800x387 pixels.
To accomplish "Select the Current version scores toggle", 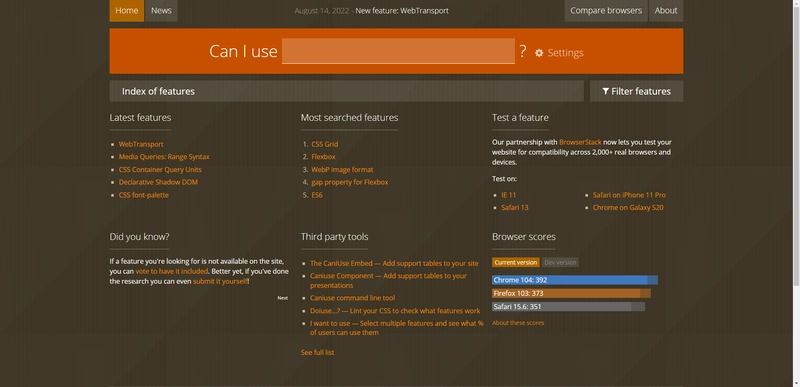I will [516, 263].
